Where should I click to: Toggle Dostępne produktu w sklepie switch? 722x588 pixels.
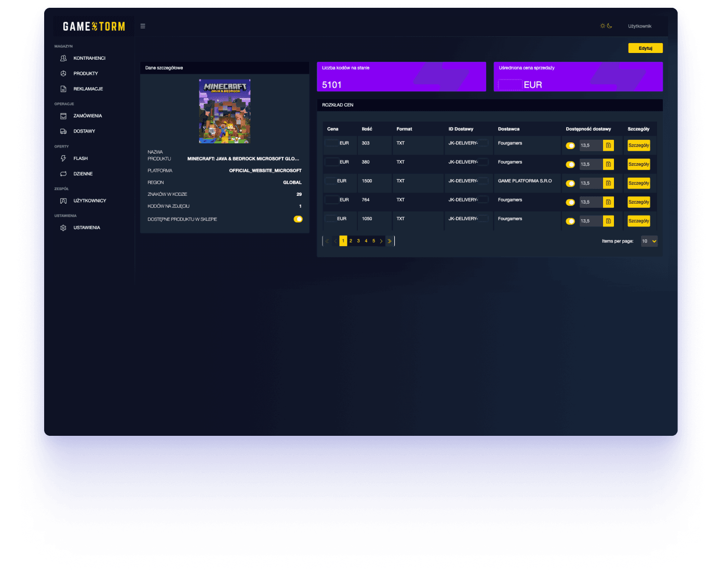click(x=298, y=219)
